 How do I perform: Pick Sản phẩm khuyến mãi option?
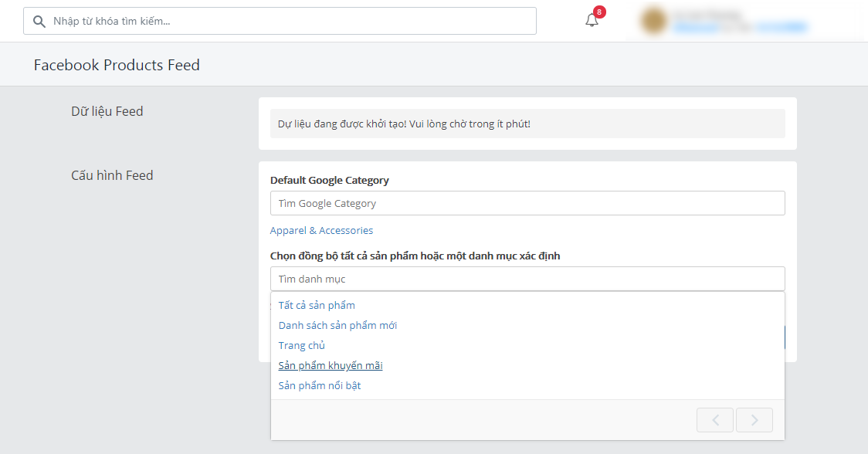[331, 365]
